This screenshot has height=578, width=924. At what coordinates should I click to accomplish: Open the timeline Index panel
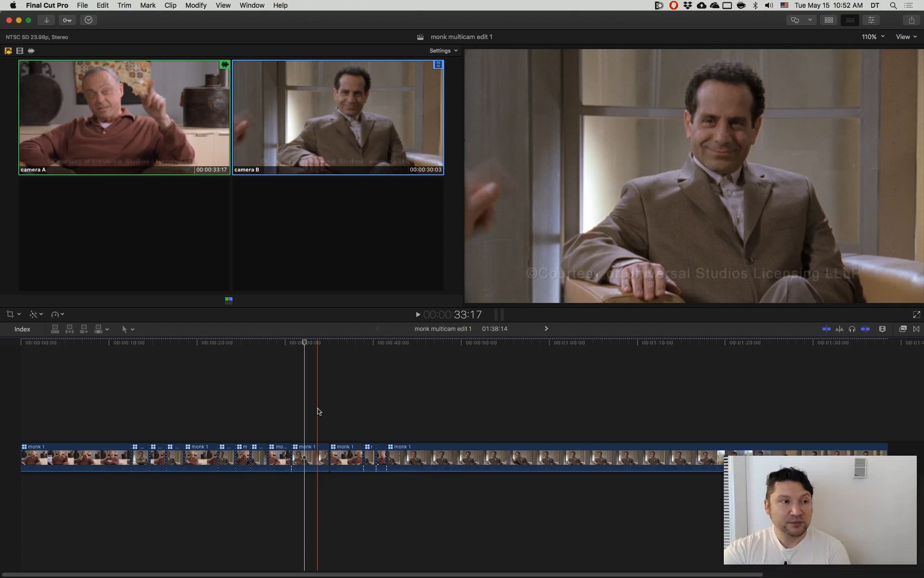22,329
